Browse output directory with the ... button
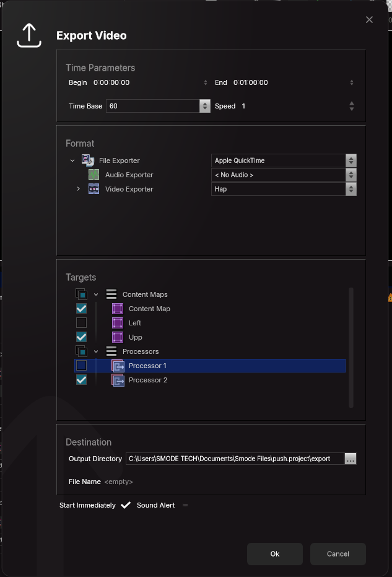Viewport: 392px width, 577px height. (x=351, y=459)
